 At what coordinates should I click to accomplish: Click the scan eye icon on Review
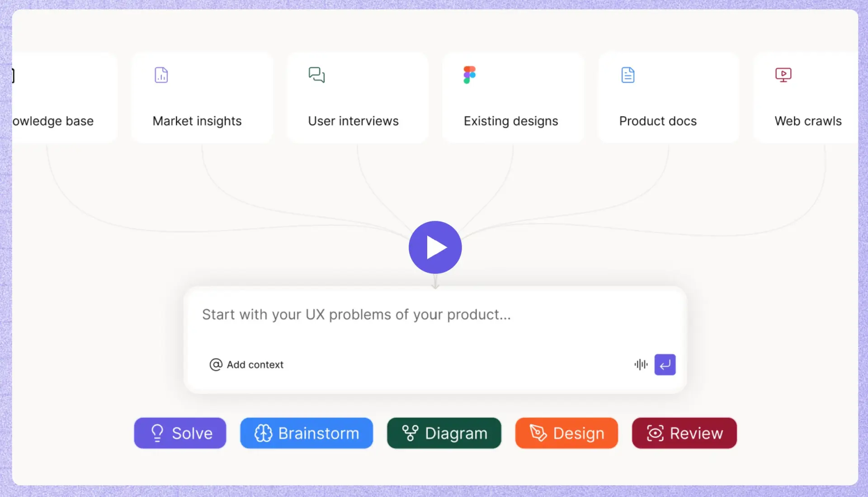tap(655, 433)
